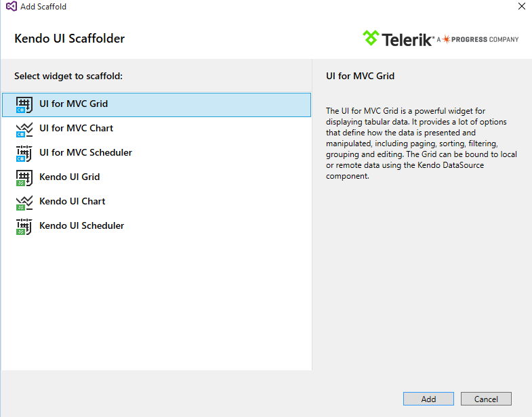Click the MVC Grid description paragraph
Screen dimensions: 532x417
[x=421, y=144]
